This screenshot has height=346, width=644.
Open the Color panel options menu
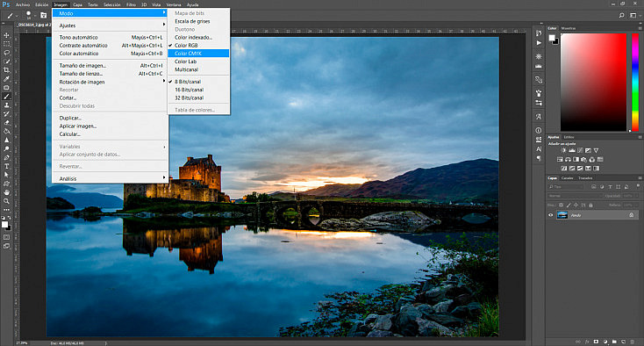640,28
